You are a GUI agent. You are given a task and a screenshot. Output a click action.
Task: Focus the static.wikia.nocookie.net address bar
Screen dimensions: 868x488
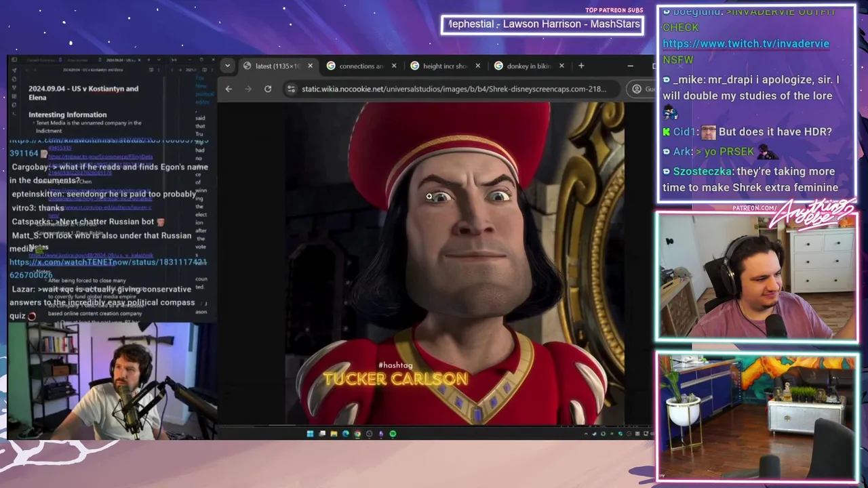pos(453,89)
